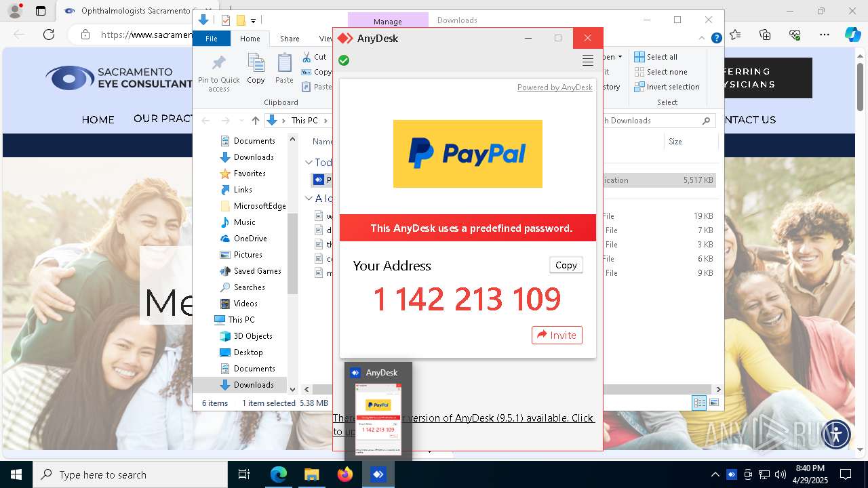Screen dimensions: 868x488
Task: Click the Copy icon in Explorer ribbon
Action: click(x=256, y=69)
